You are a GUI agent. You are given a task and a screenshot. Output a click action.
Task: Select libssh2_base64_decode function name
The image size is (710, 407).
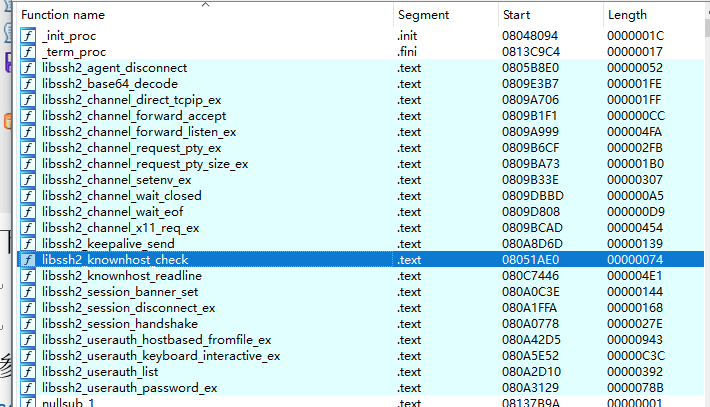(x=110, y=84)
